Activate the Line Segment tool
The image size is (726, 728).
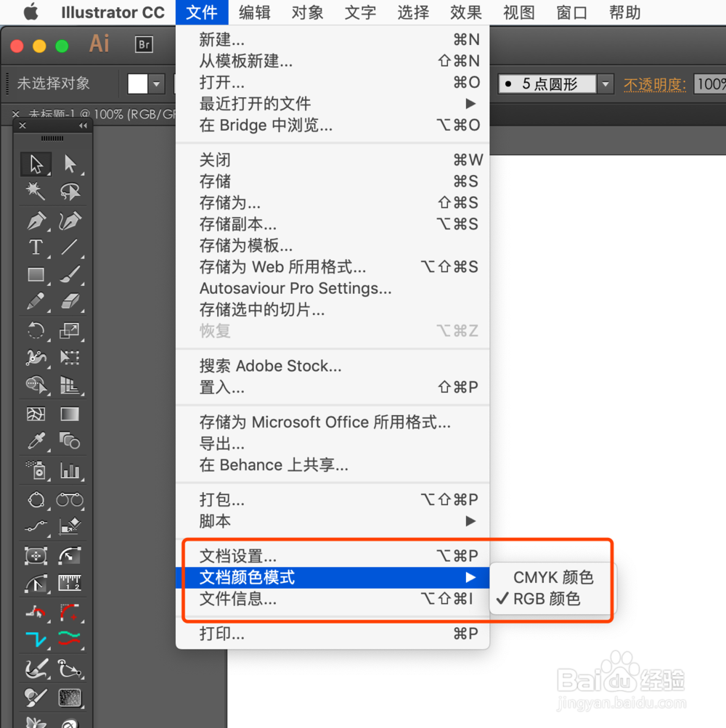70,248
